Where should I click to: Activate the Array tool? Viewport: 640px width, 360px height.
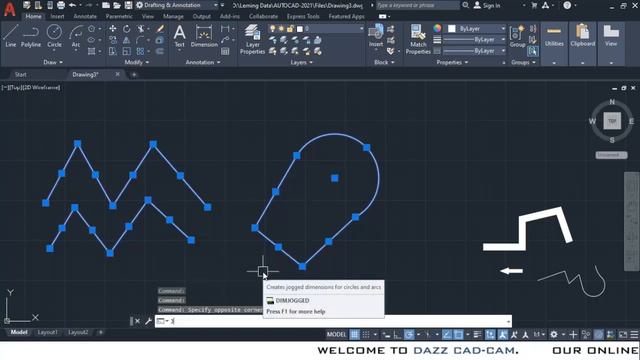coord(140,51)
